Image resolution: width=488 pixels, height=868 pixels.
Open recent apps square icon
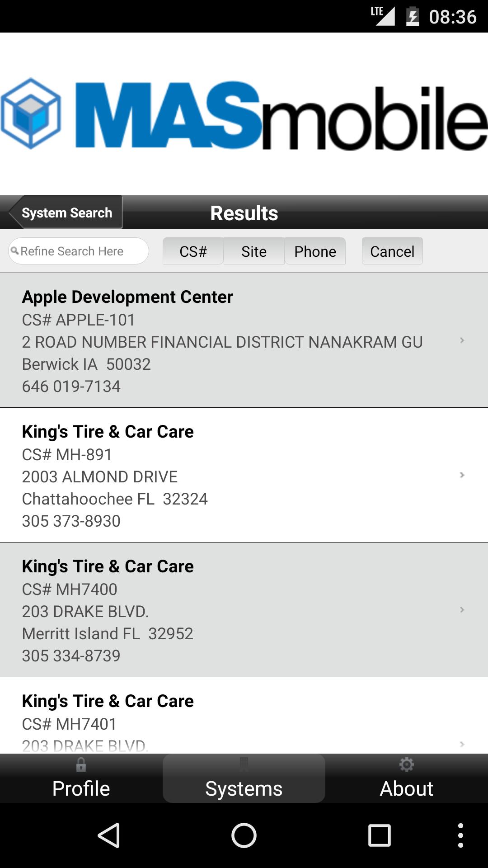(x=379, y=835)
